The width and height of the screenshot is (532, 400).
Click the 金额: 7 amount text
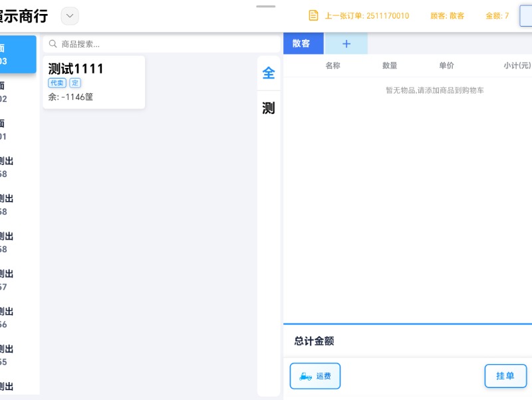point(496,15)
